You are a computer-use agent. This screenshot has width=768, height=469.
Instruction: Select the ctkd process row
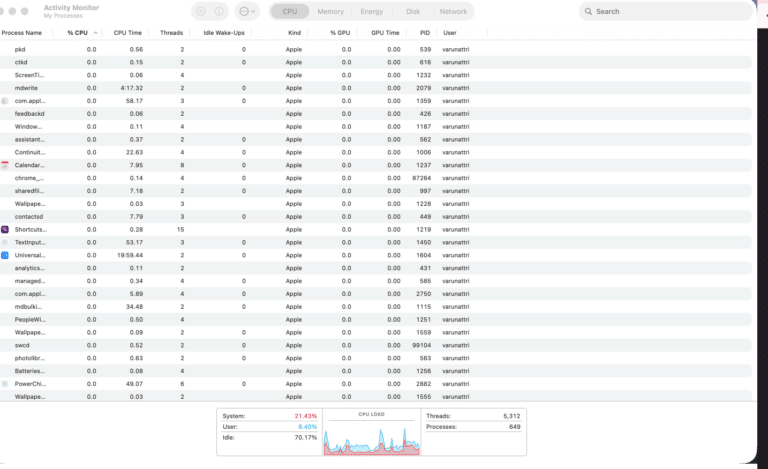pos(376,62)
